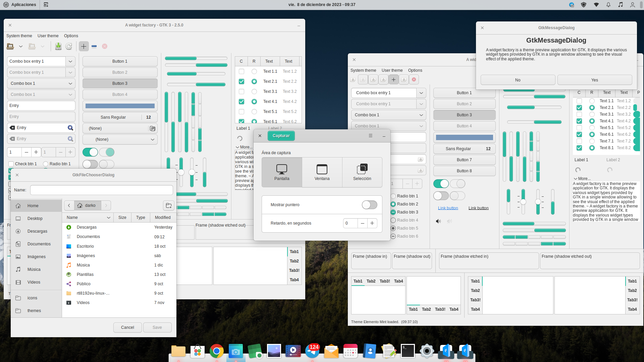Screen dimensions: 644x362
Task: Click Cancel in the file chooser dialog
Action: (x=127, y=327)
